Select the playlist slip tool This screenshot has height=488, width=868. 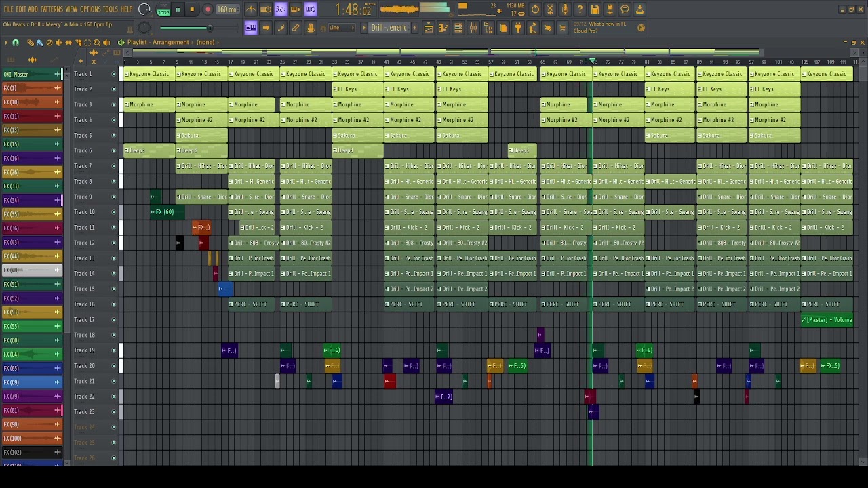(x=68, y=43)
